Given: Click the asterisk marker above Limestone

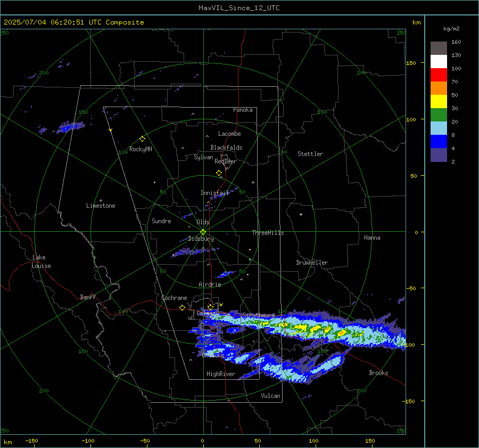Looking at the screenshot, I should pos(101,201).
